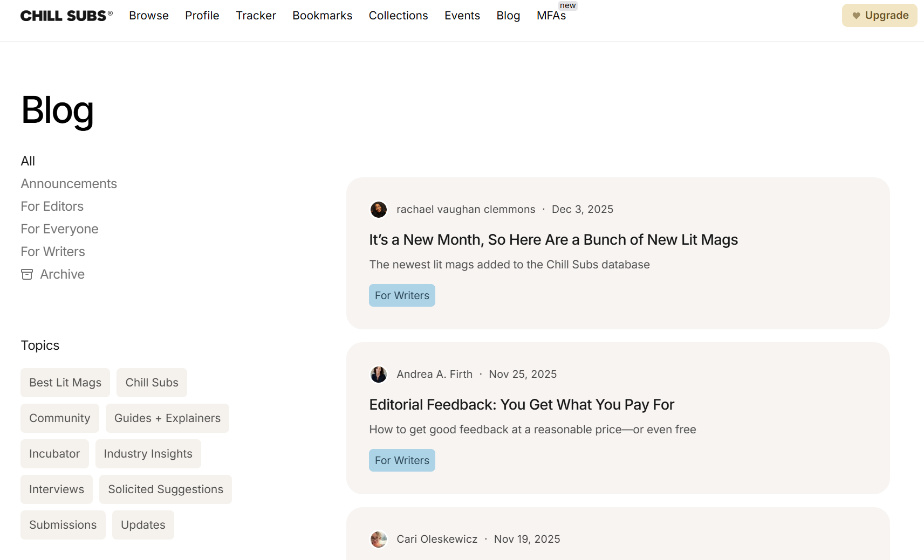Click the Archive box icon
This screenshot has width=924, height=560.
(27, 274)
